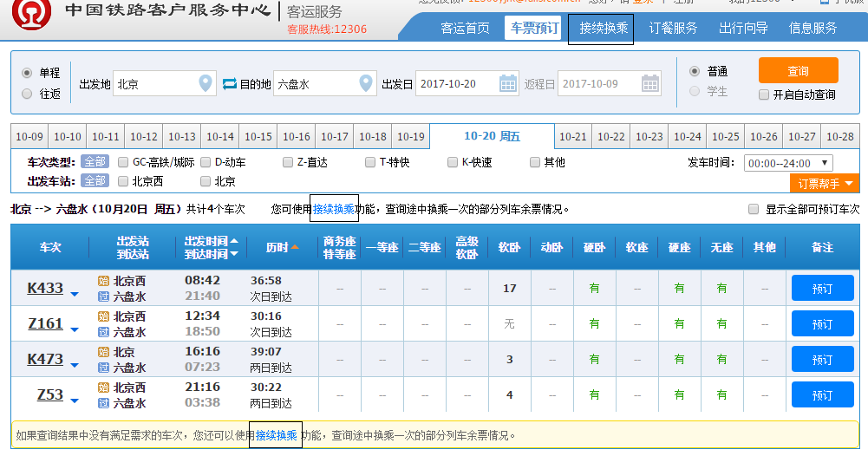
Task: Enable the 开启自动查询 checkbox
Action: (x=764, y=94)
